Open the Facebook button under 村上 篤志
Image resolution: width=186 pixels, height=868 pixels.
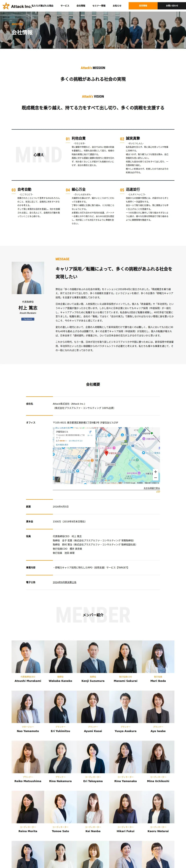pyautogui.click(x=28, y=319)
